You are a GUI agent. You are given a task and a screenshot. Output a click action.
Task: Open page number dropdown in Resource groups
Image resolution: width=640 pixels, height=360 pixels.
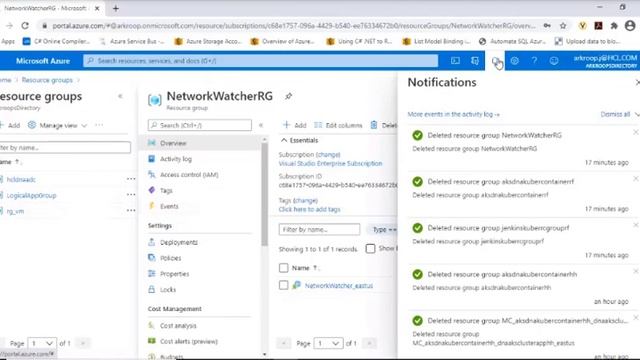[42, 343]
